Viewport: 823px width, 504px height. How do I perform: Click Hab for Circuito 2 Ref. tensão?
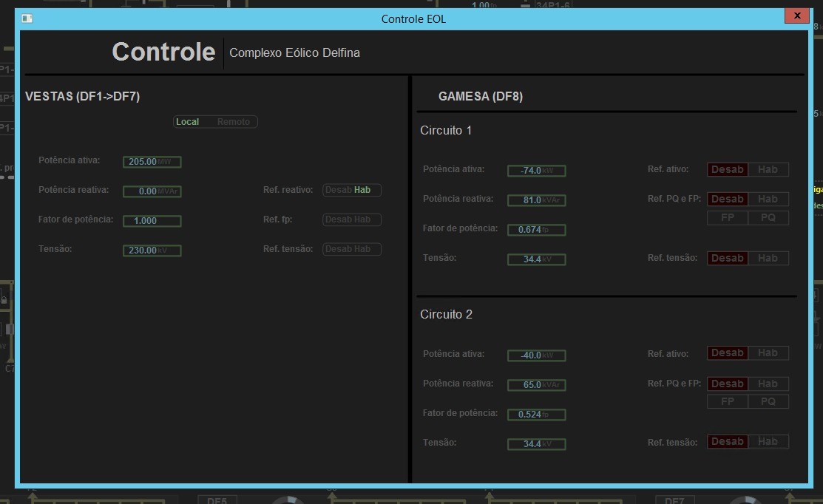tap(768, 442)
